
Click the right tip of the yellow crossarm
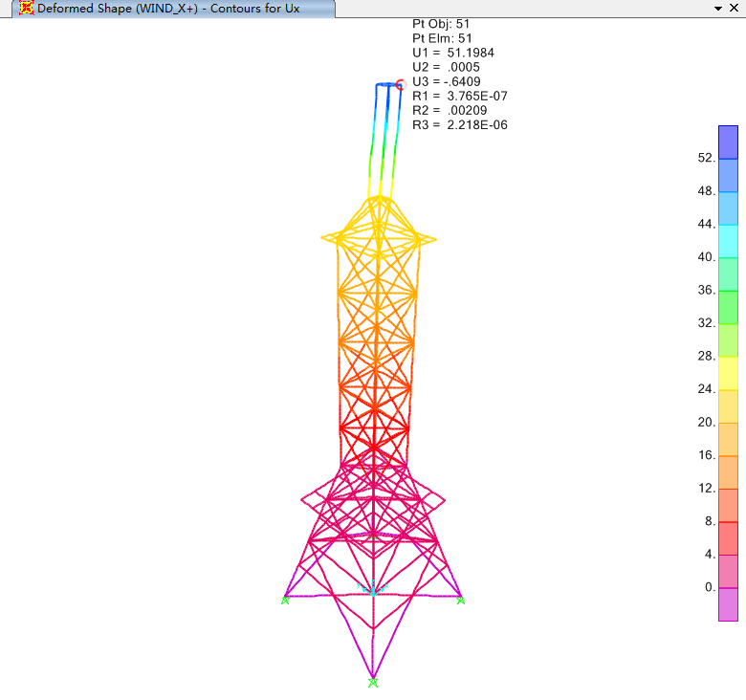click(x=435, y=239)
